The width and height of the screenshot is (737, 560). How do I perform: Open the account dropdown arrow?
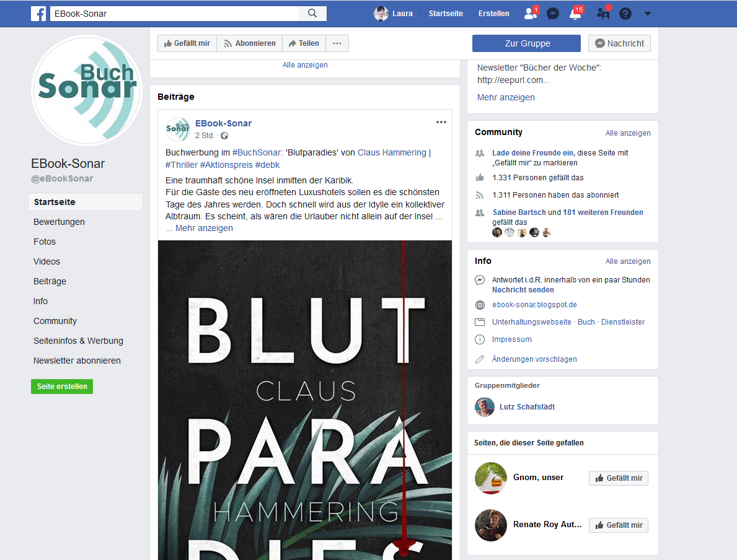click(x=648, y=14)
